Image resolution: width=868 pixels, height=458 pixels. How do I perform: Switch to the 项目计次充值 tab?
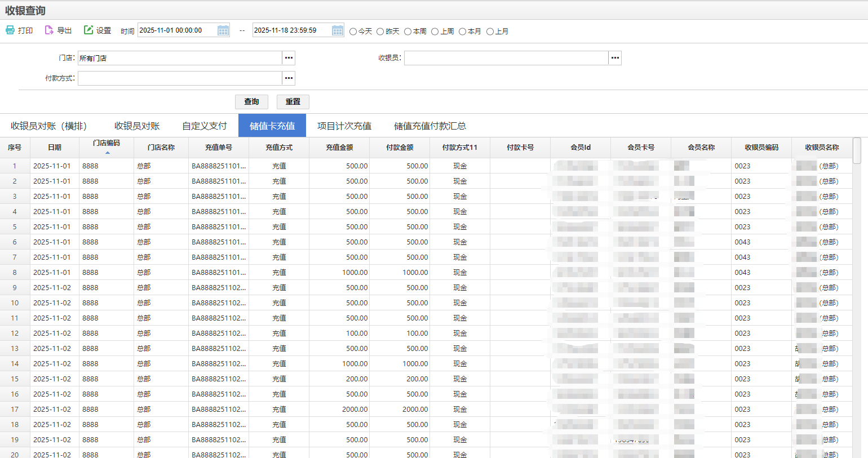click(344, 126)
